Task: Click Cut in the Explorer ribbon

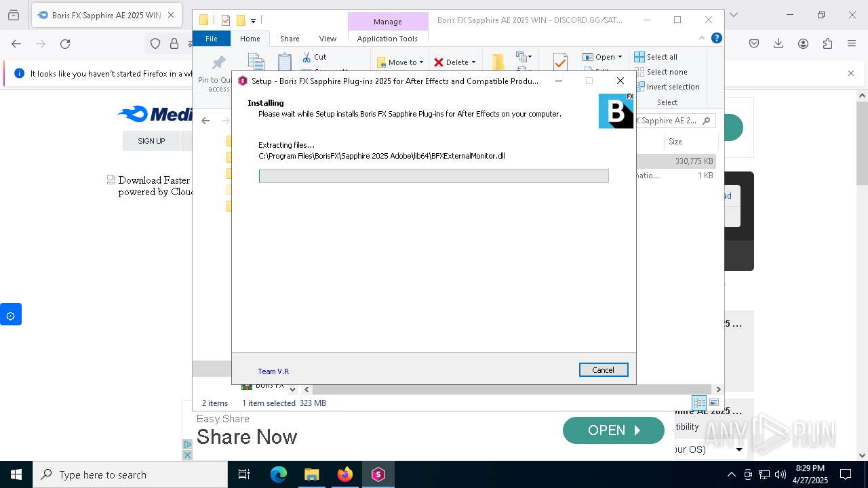Action: click(314, 57)
